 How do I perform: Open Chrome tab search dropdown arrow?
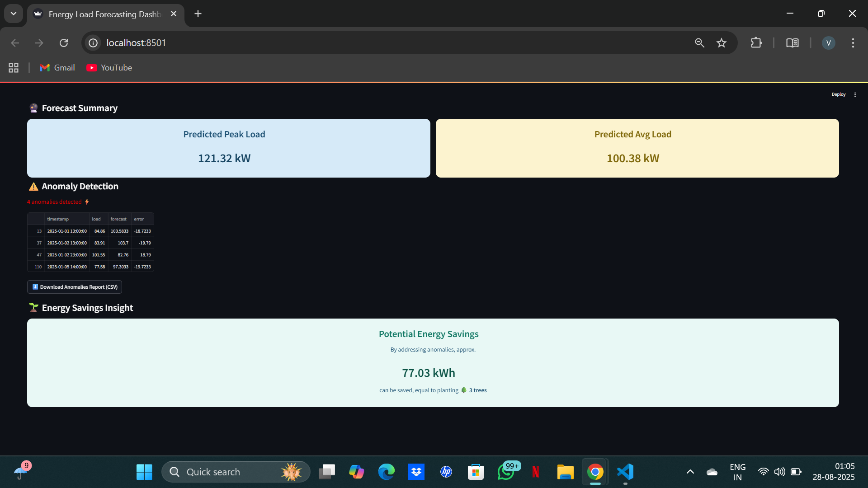click(14, 14)
